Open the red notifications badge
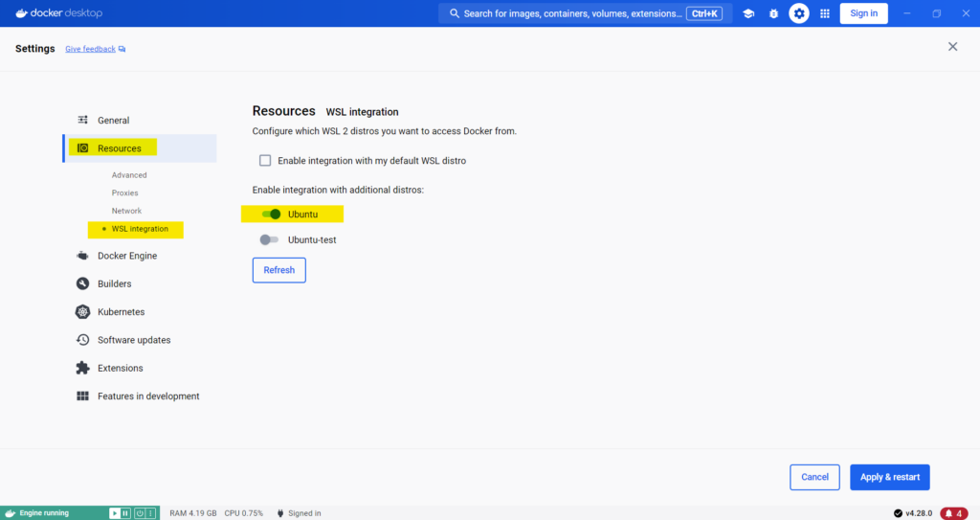The image size is (980, 520). click(953, 513)
